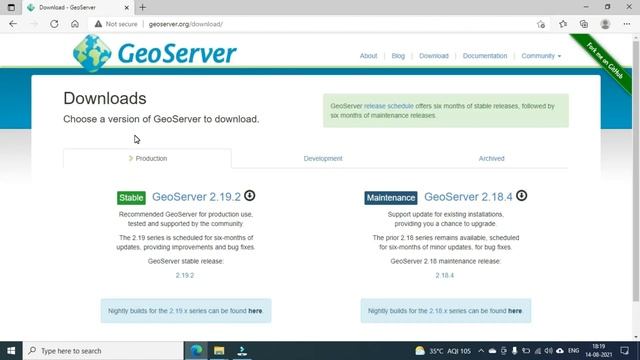Open nightly builds 'here' for 2.19.x
This screenshot has height=360, width=640.
255,311
